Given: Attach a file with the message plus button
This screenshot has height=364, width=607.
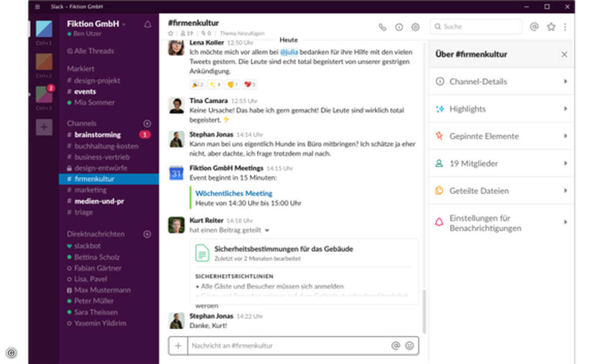Looking at the screenshot, I should click(x=178, y=346).
